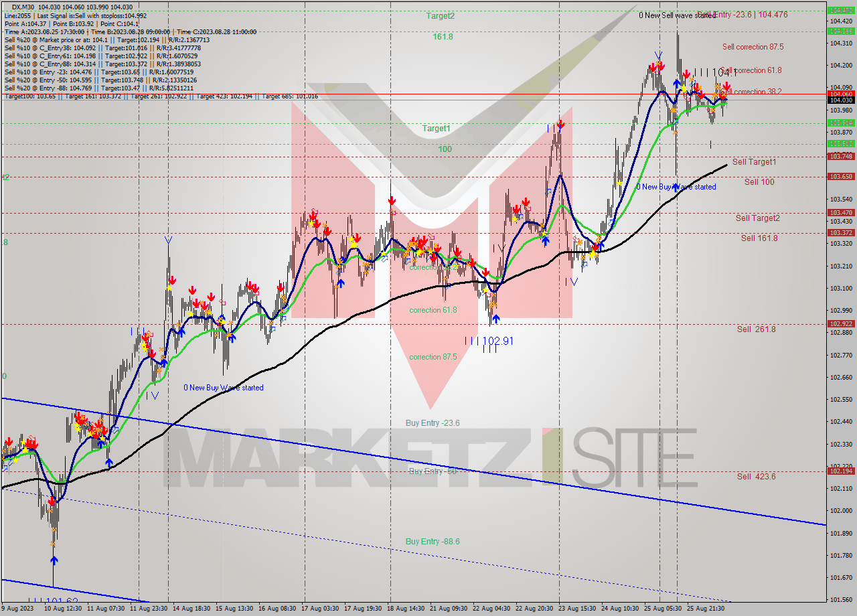857x616 pixels.
Task: Click the 'Sell correction 87.5' label
Action: point(753,47)
